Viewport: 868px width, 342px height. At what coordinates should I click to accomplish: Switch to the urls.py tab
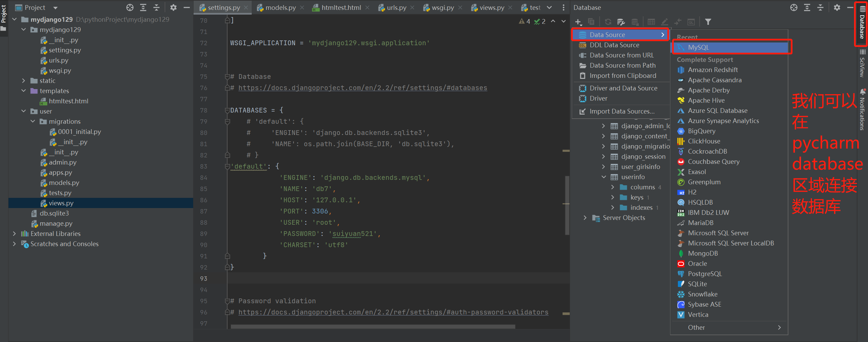(x=396, y=7)
